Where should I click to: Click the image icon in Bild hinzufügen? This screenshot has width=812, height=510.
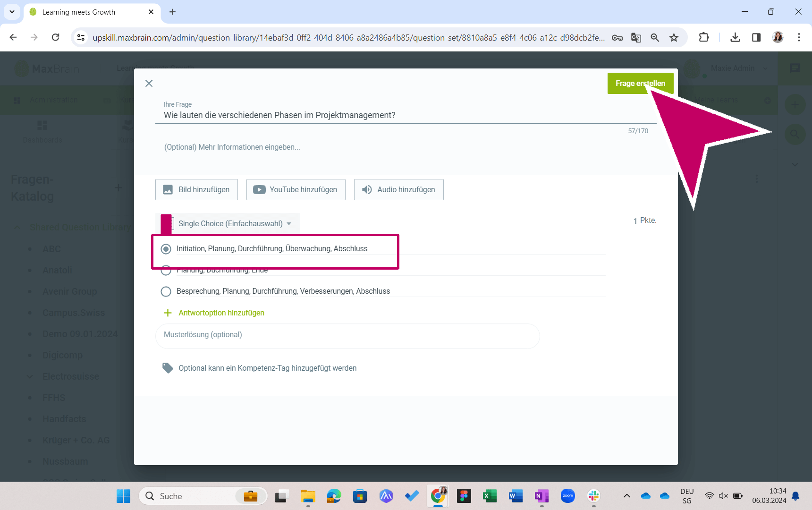[168, 189]
